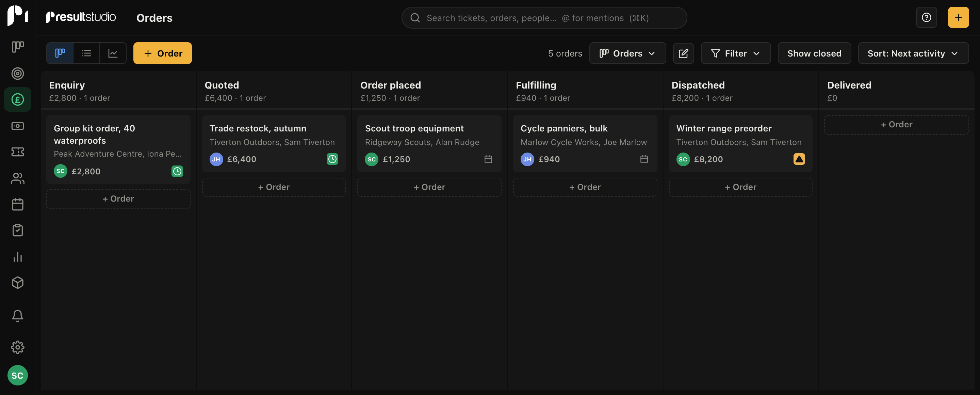Open the bar chart reports sidebar icon
Screen dimensions: 980x395
coord(17,256)
